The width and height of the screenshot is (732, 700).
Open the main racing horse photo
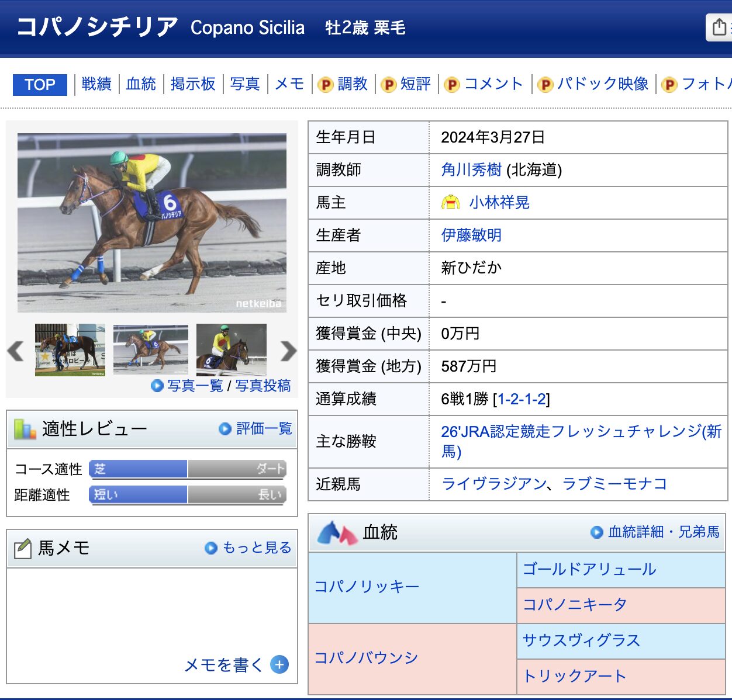[x=152, y=223]
